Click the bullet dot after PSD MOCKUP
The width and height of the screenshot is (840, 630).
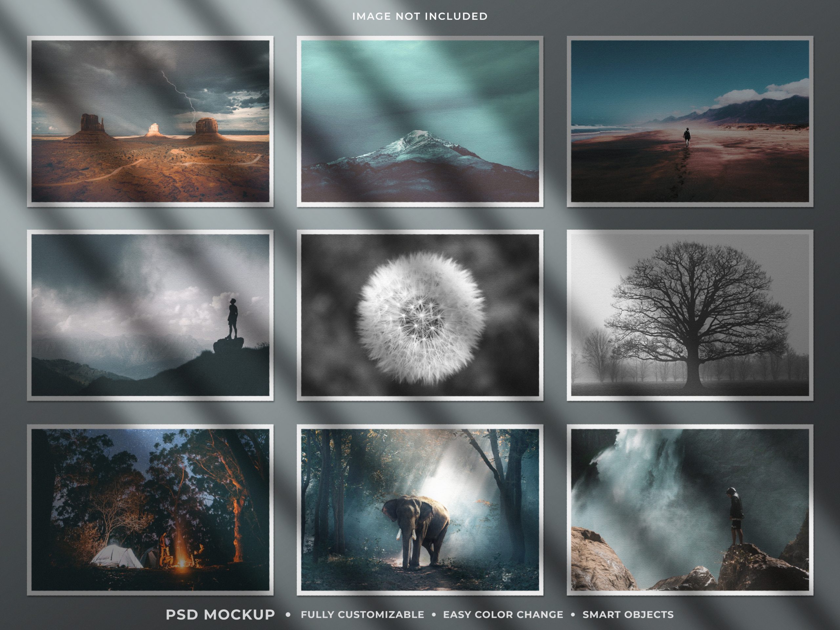coord(288,615)
